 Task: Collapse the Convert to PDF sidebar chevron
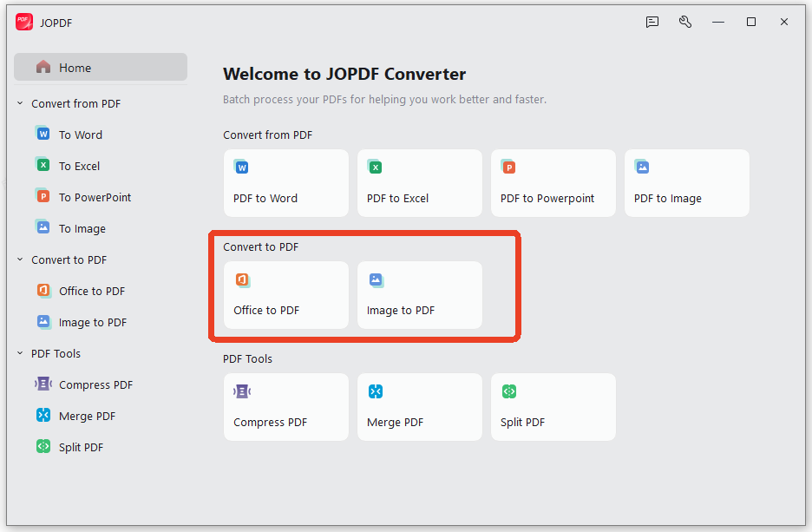20,259
